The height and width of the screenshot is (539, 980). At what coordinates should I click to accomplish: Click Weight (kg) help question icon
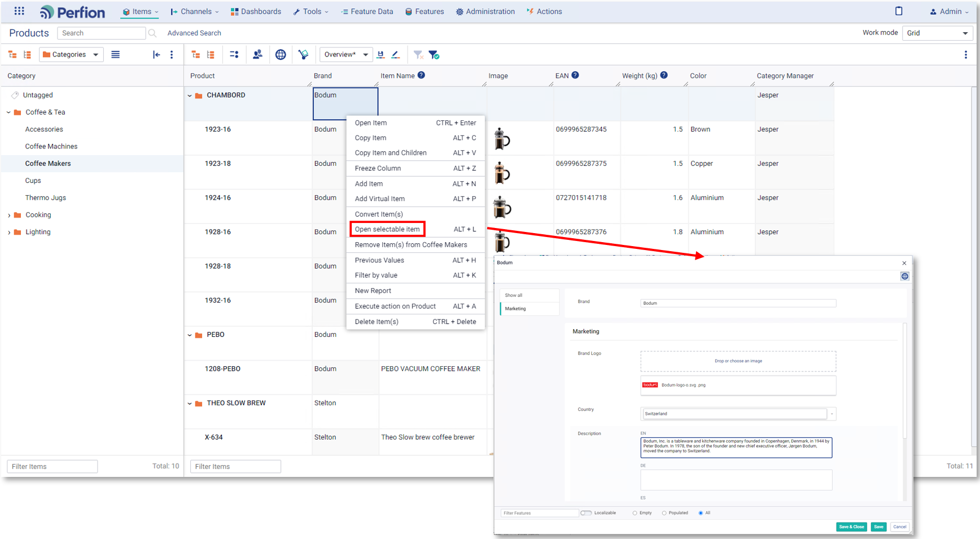(x=664, y=75)
